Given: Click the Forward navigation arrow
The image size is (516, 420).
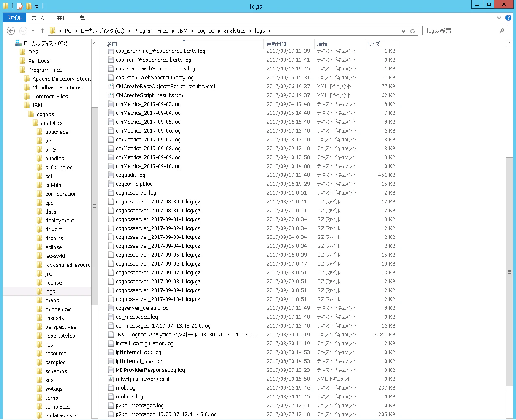Looking at the screenshot, I should point(23,31).
